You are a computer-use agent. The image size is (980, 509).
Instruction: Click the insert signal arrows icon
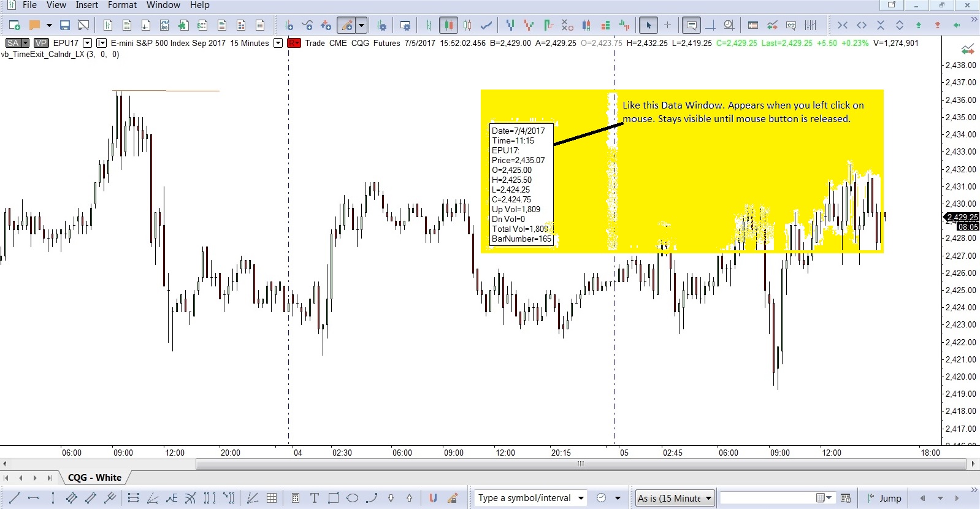pos(326,25)
